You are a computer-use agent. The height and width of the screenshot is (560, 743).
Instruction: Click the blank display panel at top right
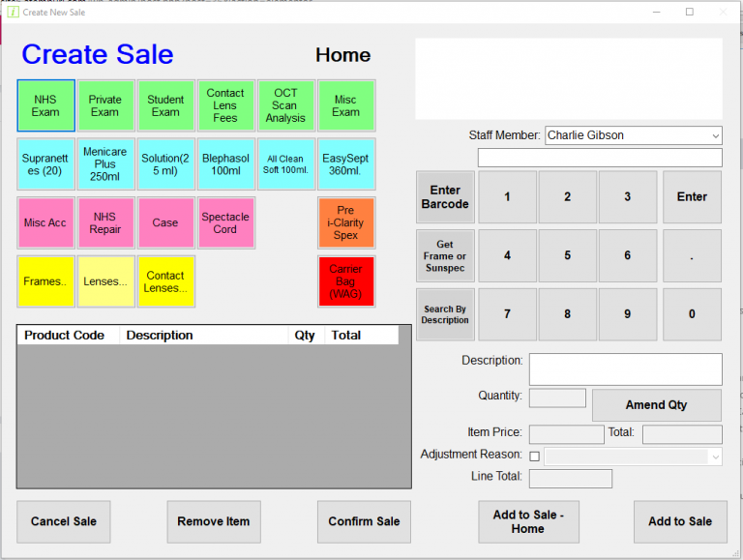coord(569,78)
